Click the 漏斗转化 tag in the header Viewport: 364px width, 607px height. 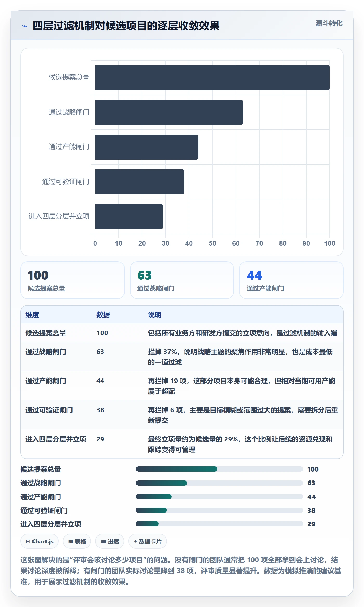tap(329, 23)
